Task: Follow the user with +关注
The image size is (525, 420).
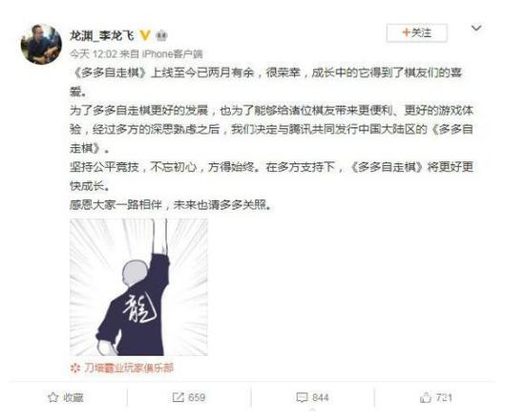Action: coord(417,32)
